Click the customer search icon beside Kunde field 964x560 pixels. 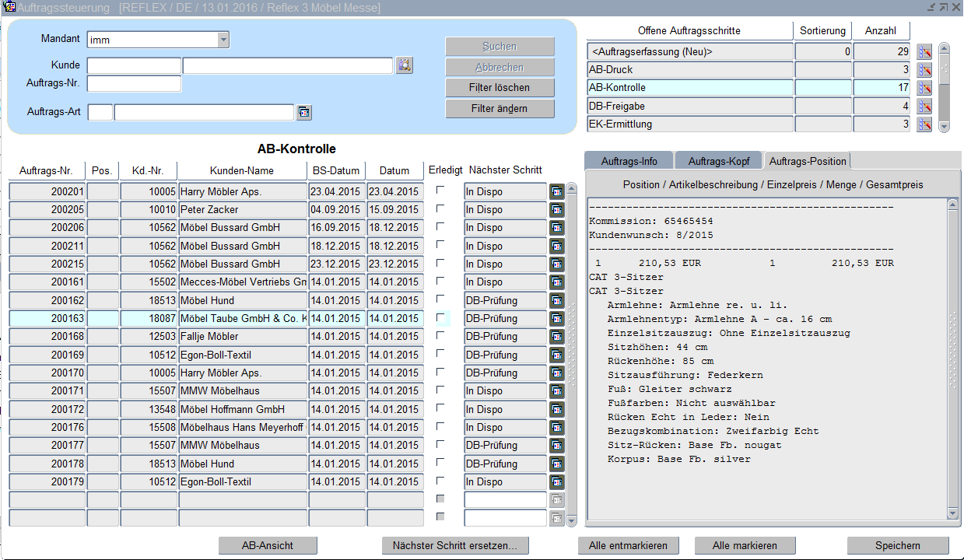click(404, 65)
